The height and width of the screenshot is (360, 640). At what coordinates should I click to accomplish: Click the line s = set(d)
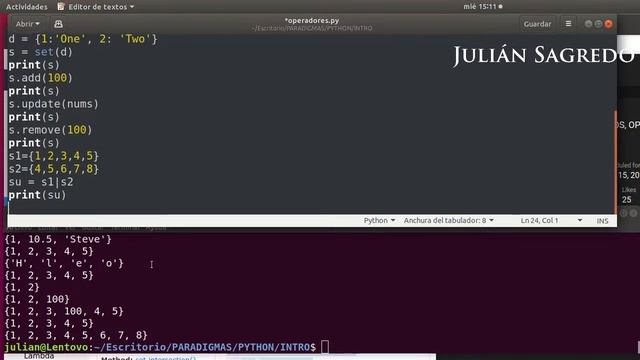click(x=40, y=52)
